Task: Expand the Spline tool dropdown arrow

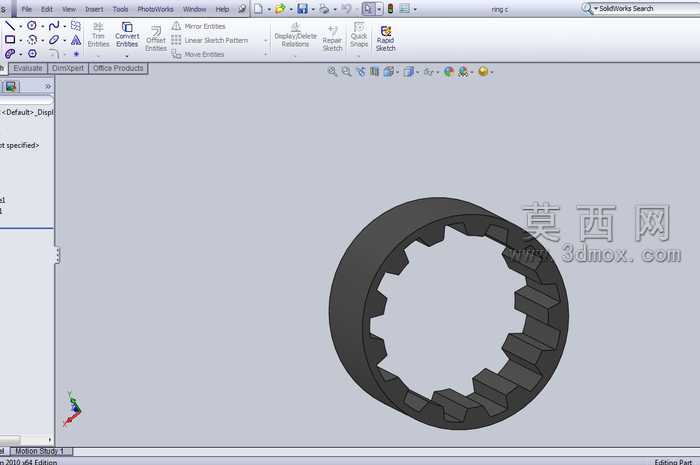Action: click(x=65, y=26)
